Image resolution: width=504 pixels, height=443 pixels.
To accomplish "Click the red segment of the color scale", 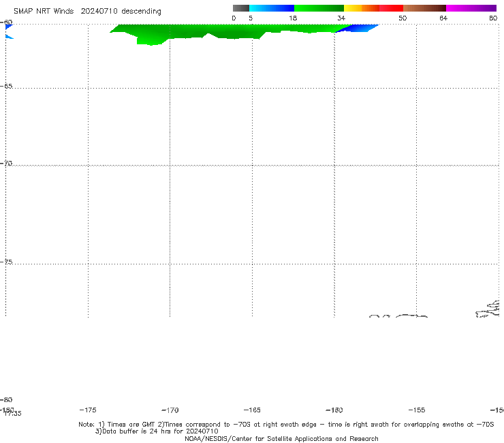I will (391, 8).
